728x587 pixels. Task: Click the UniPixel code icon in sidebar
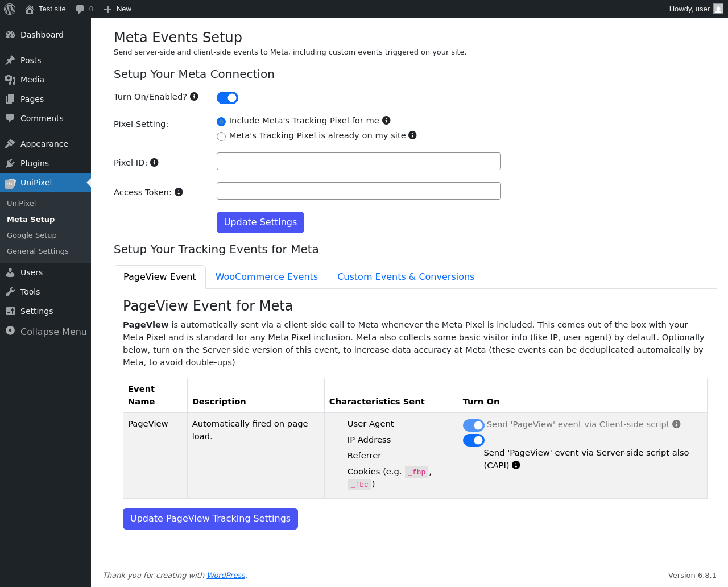pos(10,183)
